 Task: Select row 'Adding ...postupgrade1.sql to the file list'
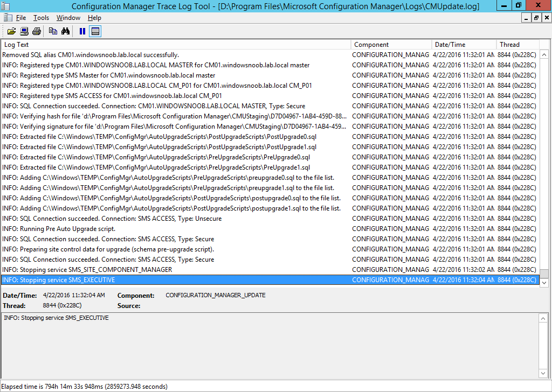271,208
